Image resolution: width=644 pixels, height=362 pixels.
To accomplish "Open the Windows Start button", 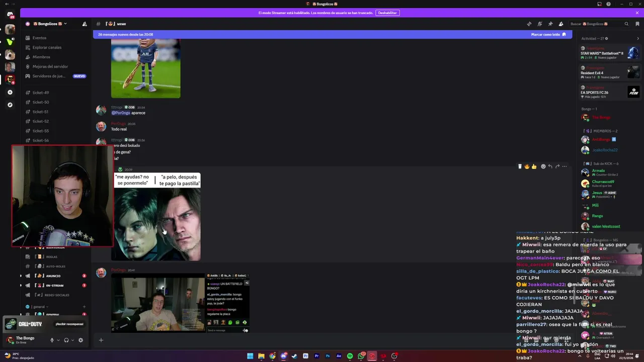I will coord(250,356).
